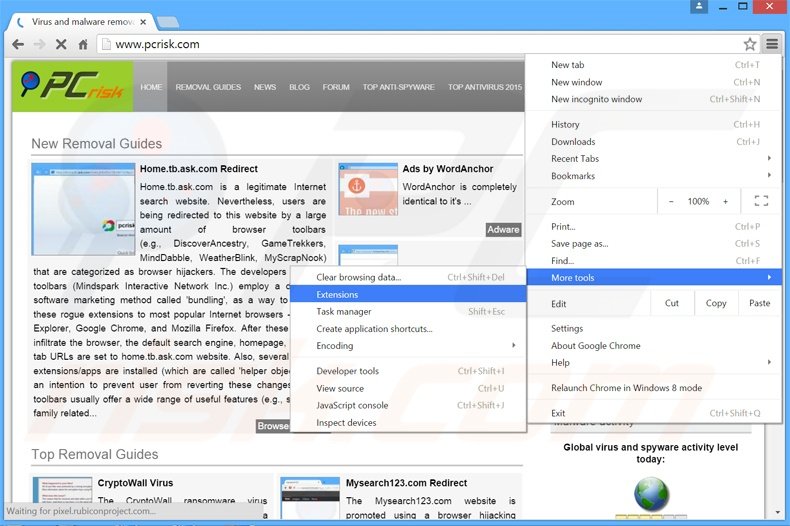Expand the Help submenu arrow
The image size is (790, 526).
click(769, 362)
